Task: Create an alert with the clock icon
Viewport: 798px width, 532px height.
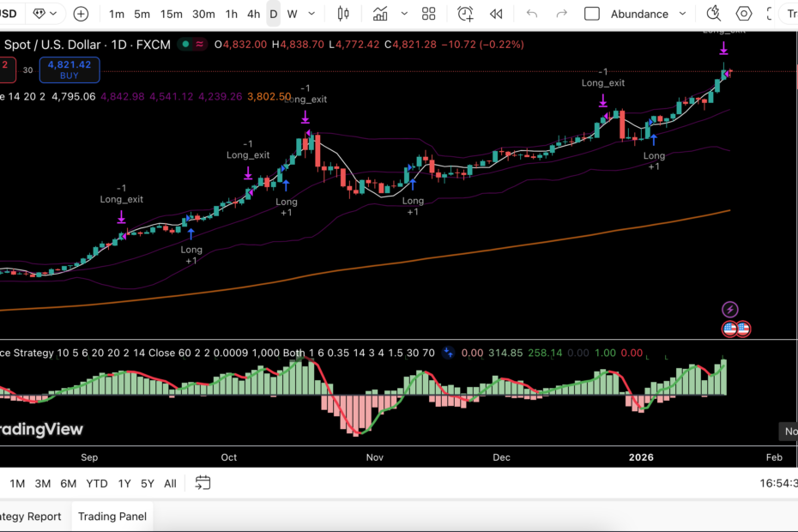Action: pos(465,14)
